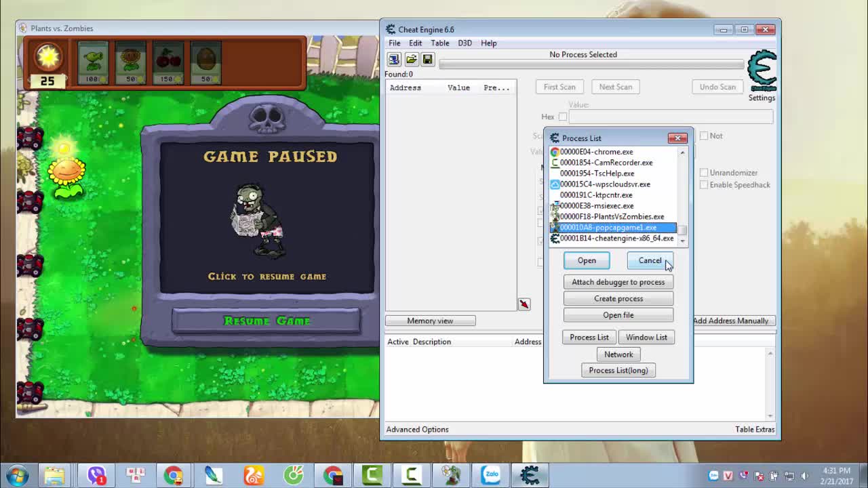
Task: Click Attach debugger to process button
Action: click(618, 282)
